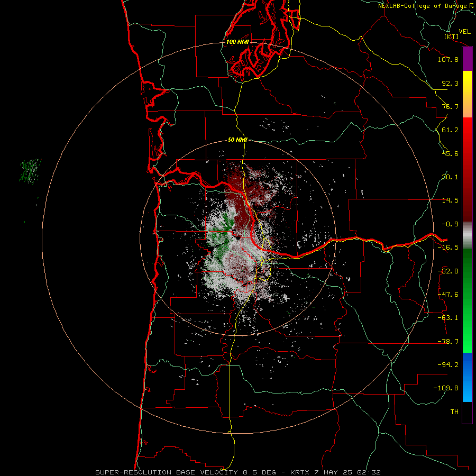Click the 30.1 velocity scale value

(450, 177)
